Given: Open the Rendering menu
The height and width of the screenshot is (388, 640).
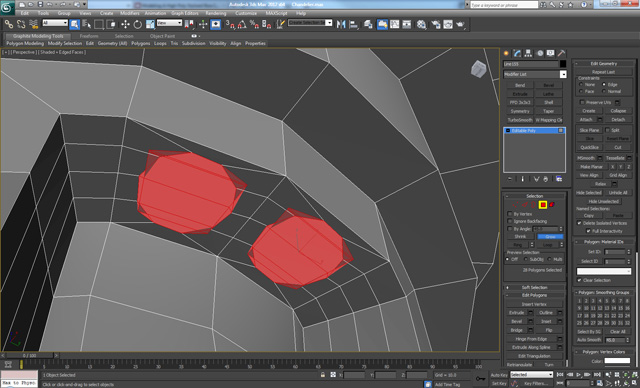Looking at the screenshot, I should 216,13.
